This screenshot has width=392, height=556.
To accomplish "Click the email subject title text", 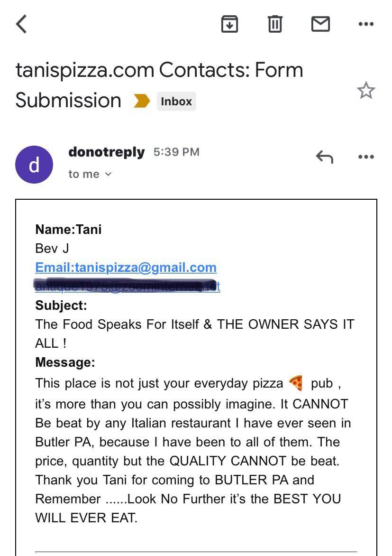I will click(x=159, y=85).
